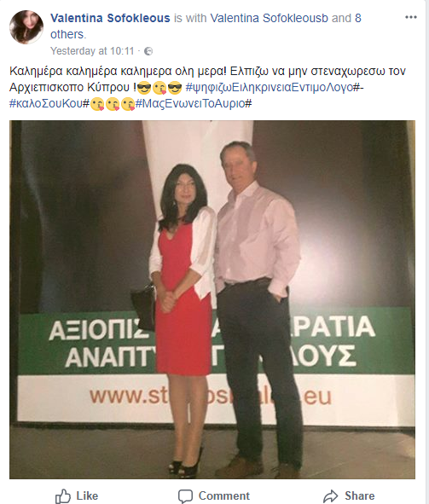Open hashtag #καλοΣουΚου
This screenshot has height=504, width=429.
pyautogui.click(x=49, y=103)
